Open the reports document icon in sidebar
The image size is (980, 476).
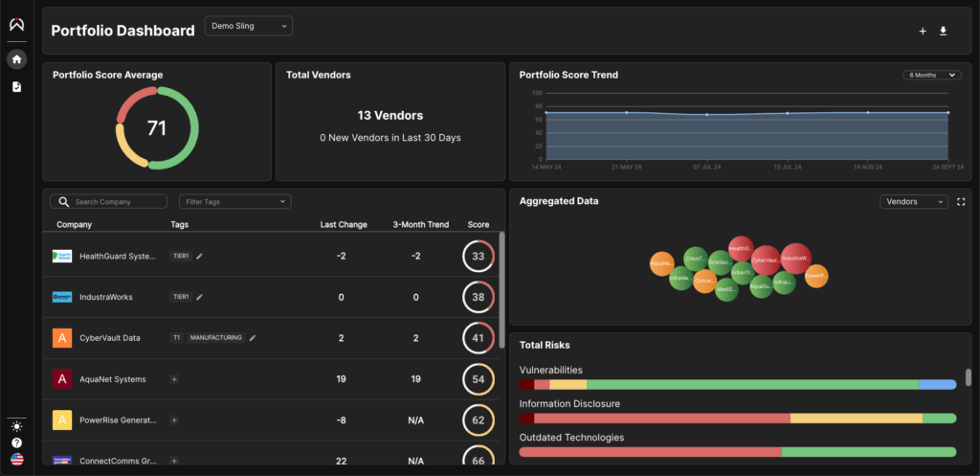[x=16, y=87]
